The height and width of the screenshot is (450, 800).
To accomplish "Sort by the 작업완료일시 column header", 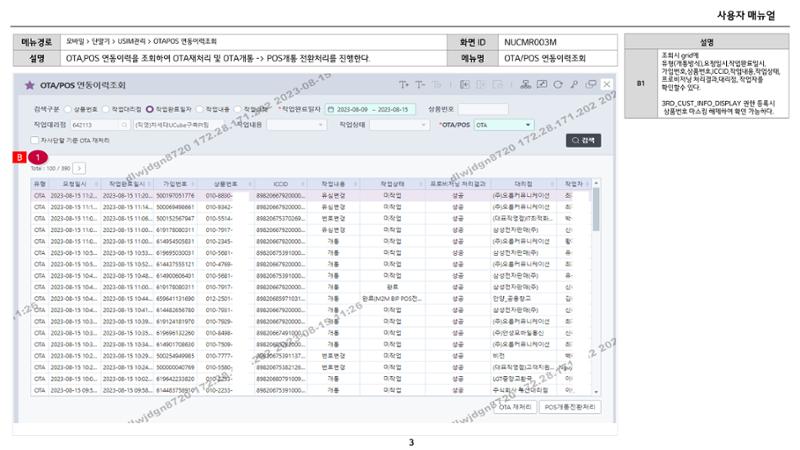I will point(128,184).
